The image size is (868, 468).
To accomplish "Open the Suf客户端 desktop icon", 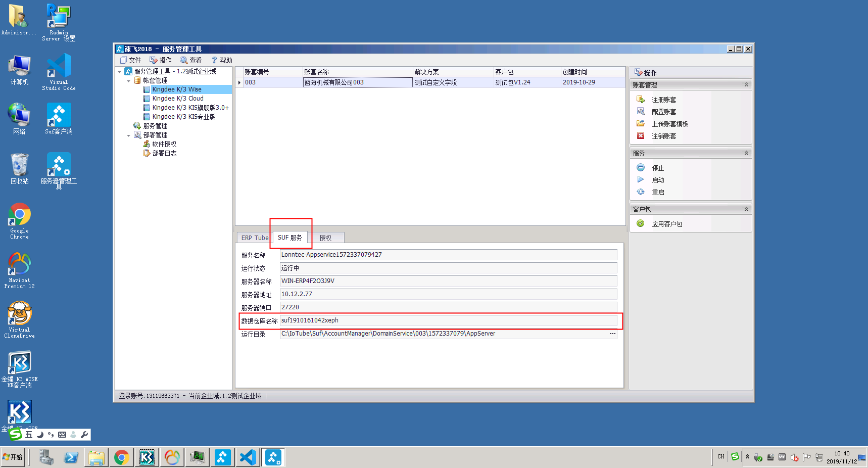I will click(59, 118).
